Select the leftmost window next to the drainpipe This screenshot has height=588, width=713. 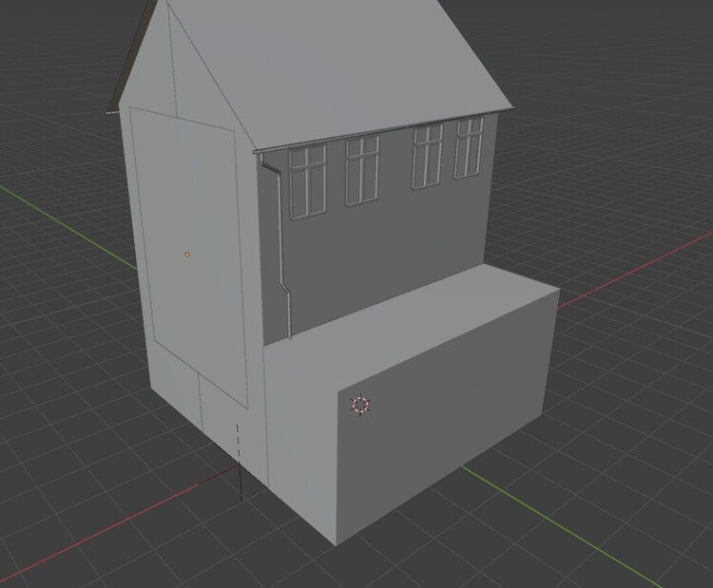308,181
